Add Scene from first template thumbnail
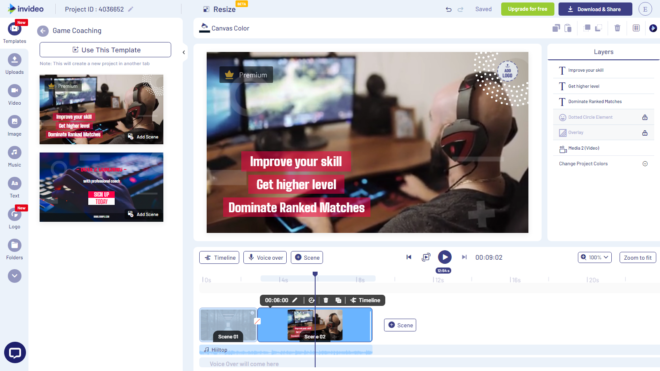The width and height of the screenshot is (660, 371). (143, 137)
